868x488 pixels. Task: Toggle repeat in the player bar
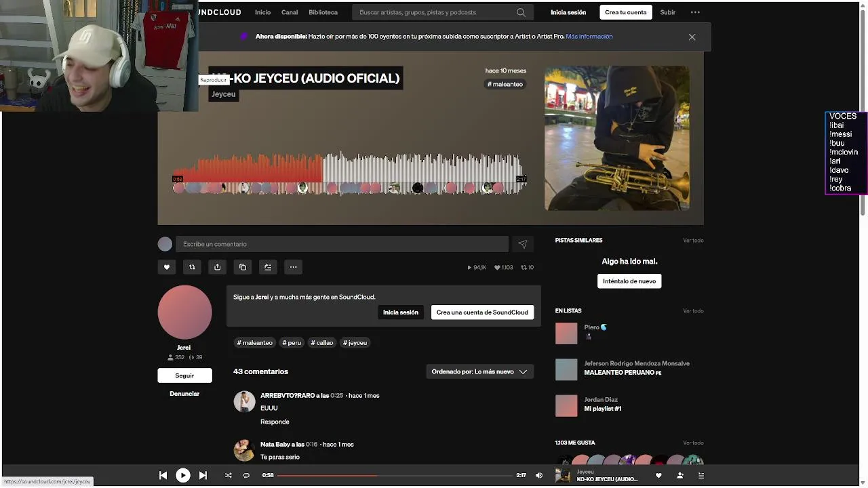click(x=246, y=476)
